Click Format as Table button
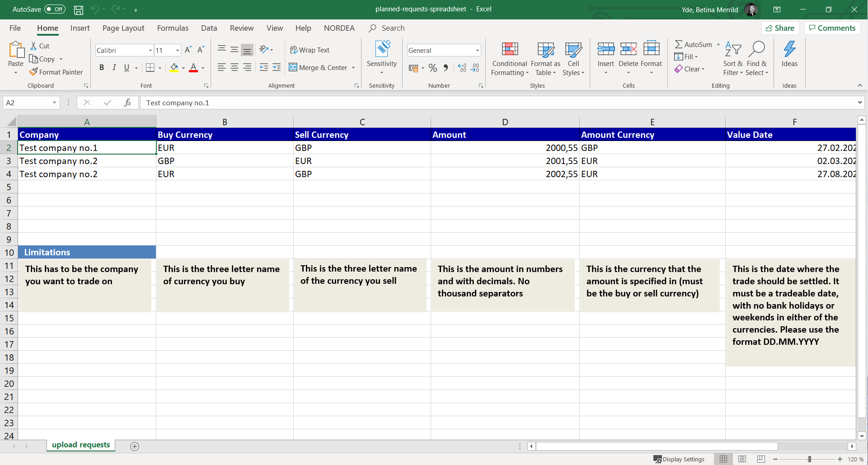This screenshot has height=465, width=868. [545, 59]
